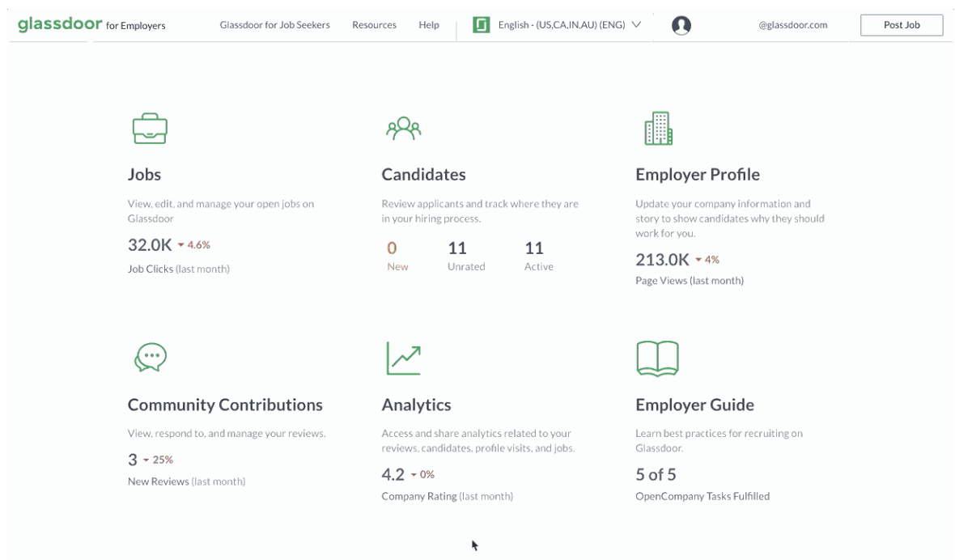Click the 32.0K job clicks value
955x560 pixels.
(x=150, y=244)
